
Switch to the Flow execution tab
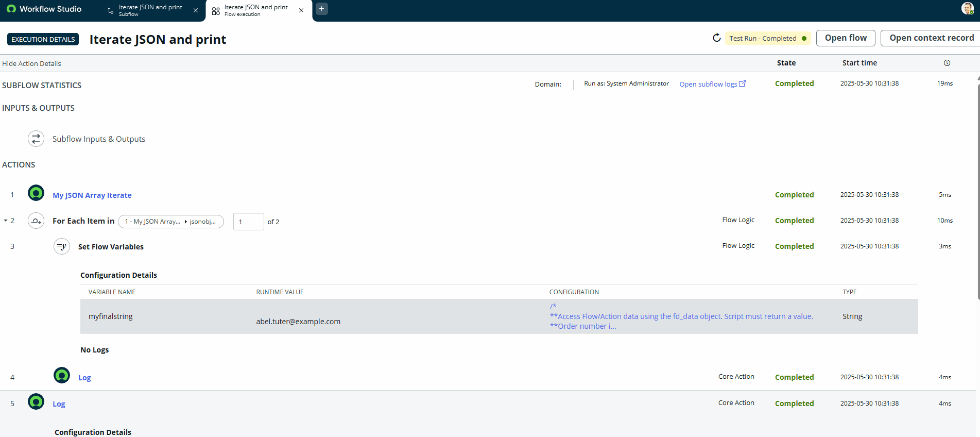[256, 10]
